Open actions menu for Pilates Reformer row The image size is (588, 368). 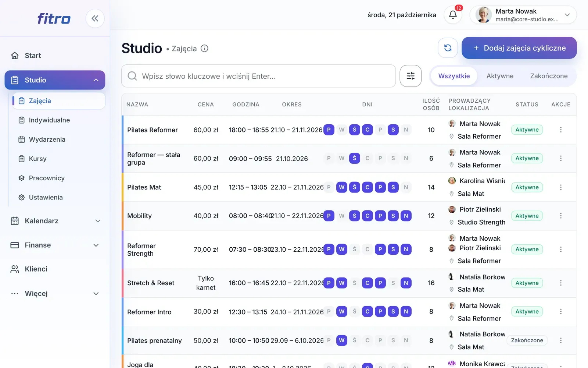point(561,130)
